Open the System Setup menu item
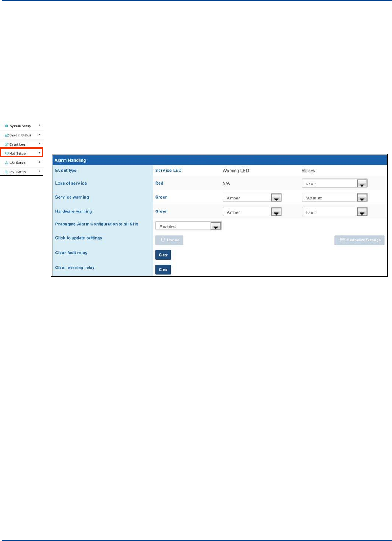 click(21, 126)
